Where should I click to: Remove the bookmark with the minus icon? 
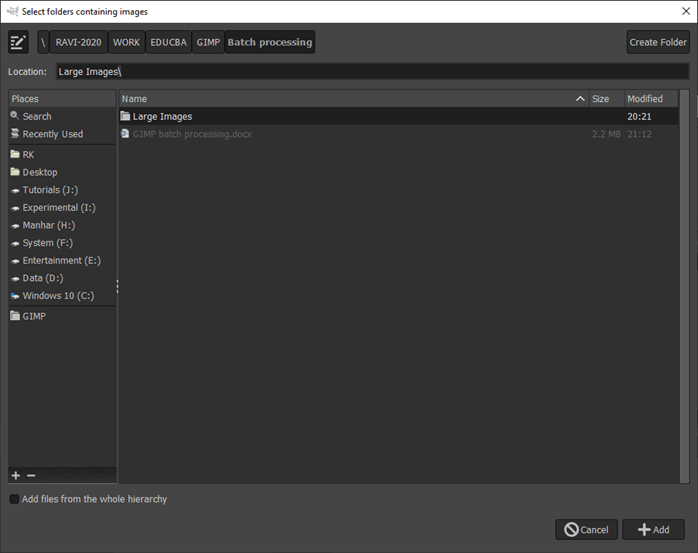point(31,476)
